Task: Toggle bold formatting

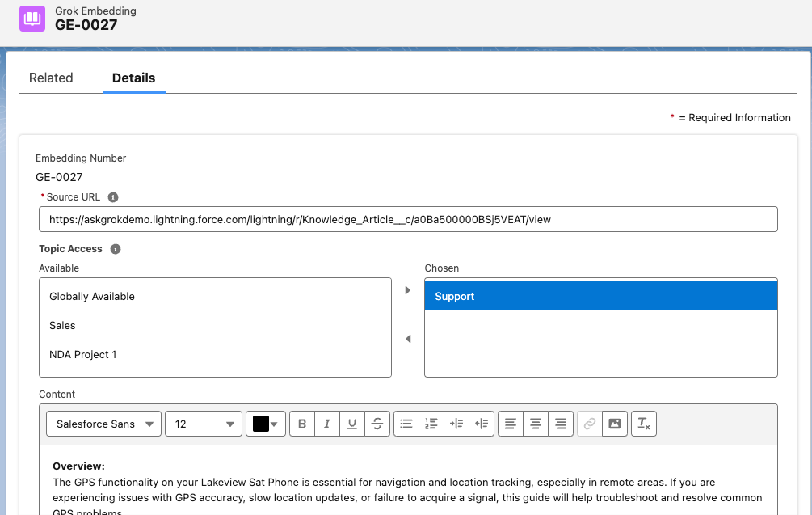Action: 302,424
